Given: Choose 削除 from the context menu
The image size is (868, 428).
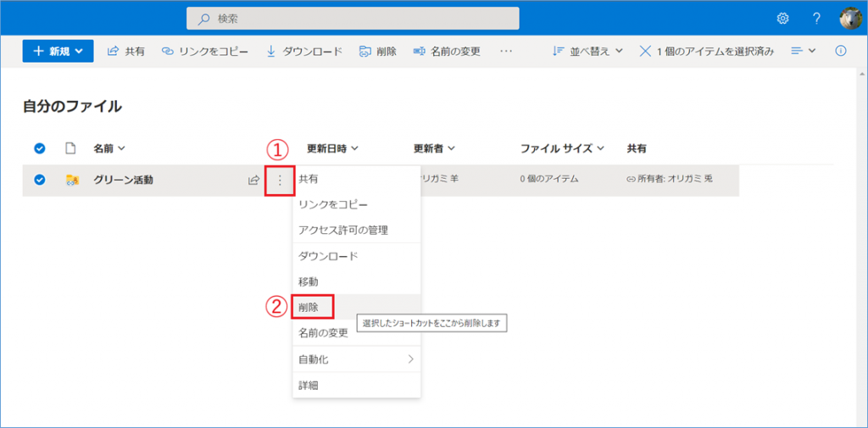Looking at the screenshot, I should tap(357, 307).
